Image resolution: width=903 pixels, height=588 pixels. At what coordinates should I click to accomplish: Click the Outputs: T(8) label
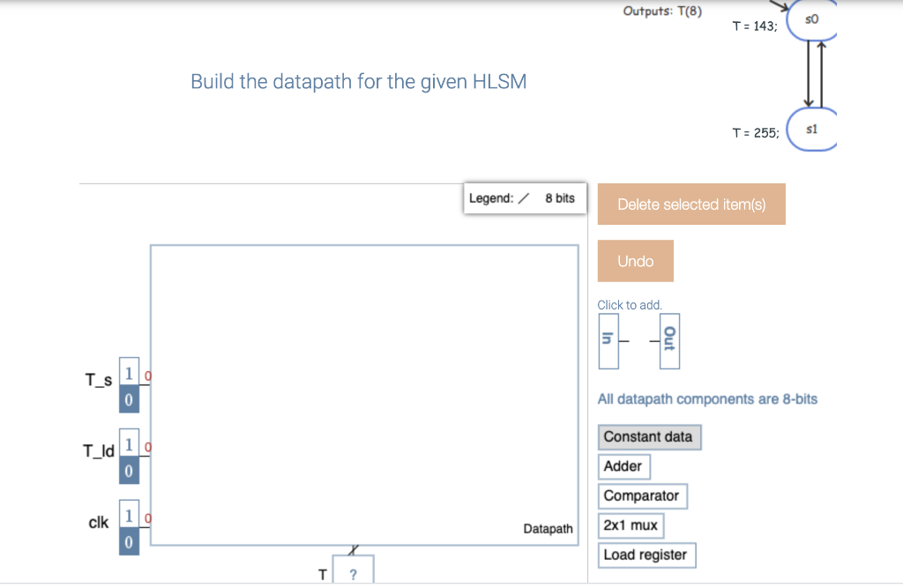(661, 11)
